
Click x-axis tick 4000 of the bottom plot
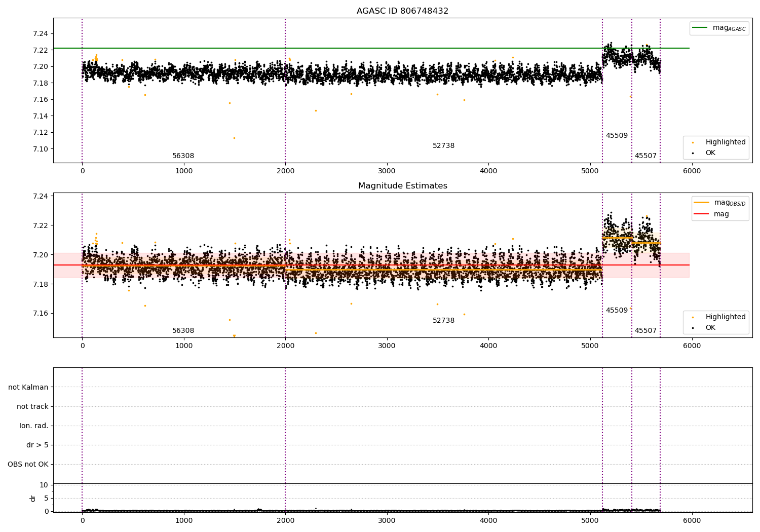point(488,520)
